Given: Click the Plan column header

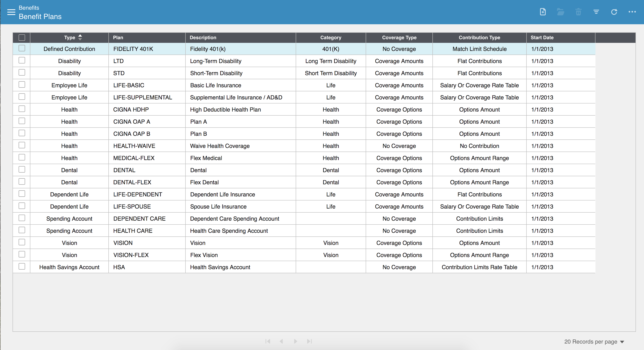Looking at the screenshot, I should [118, 37].
